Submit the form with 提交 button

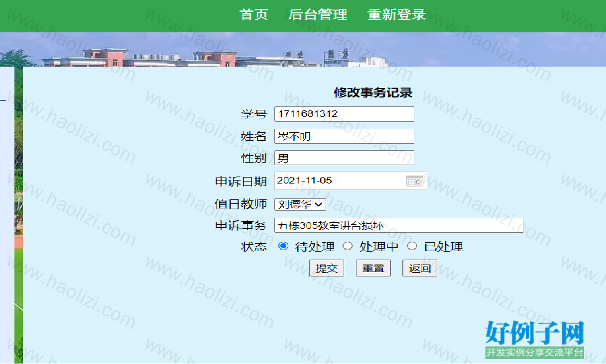(x=327, y=269)
